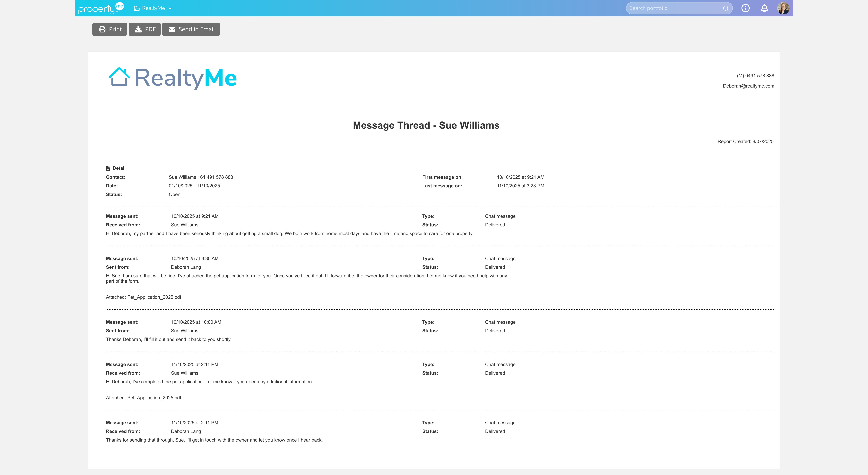Click the Attached Pet_Application_2025.pdf under Sue's 2:11 PM message
Screen dimensions: 868x475
pos(144,398)
